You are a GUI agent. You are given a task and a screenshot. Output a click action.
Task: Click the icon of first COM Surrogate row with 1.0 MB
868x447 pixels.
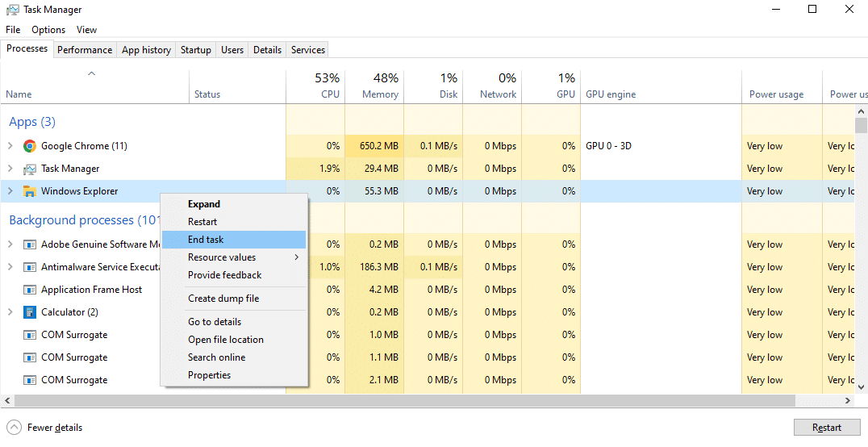29,335
